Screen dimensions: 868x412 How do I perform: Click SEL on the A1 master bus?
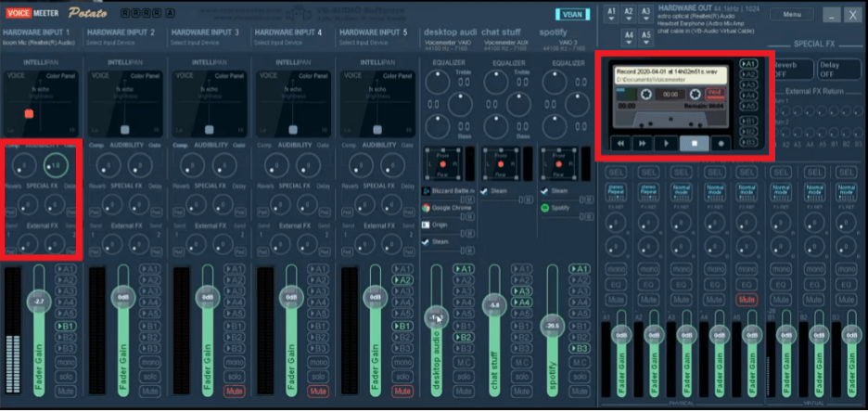pos(616,173)
